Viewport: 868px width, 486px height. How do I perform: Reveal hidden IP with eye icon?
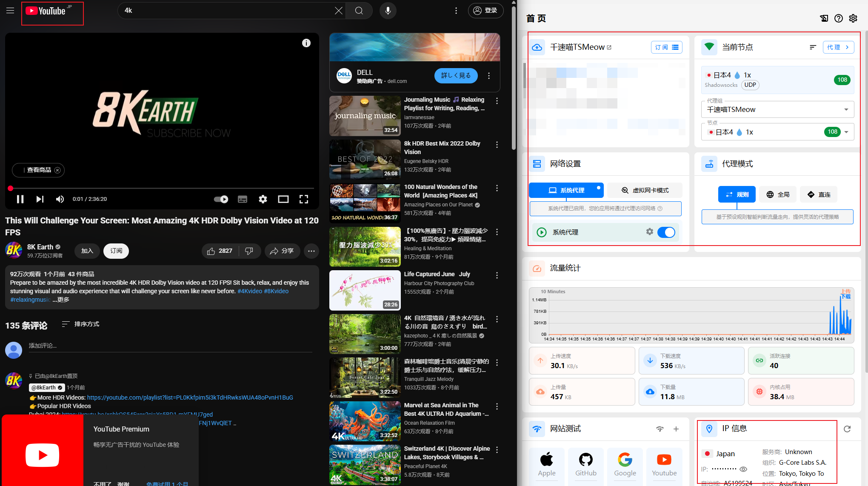click(743, 469)
